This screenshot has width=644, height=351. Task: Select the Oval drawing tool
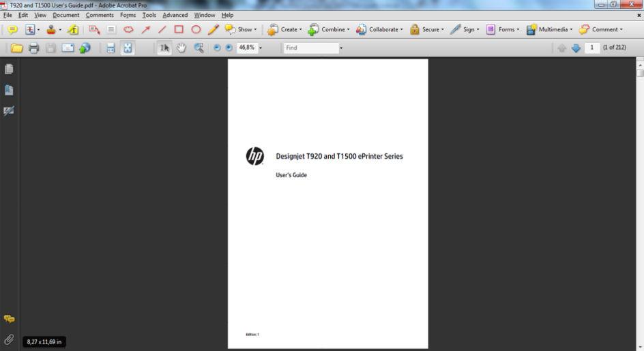click(x=196, y=29)
